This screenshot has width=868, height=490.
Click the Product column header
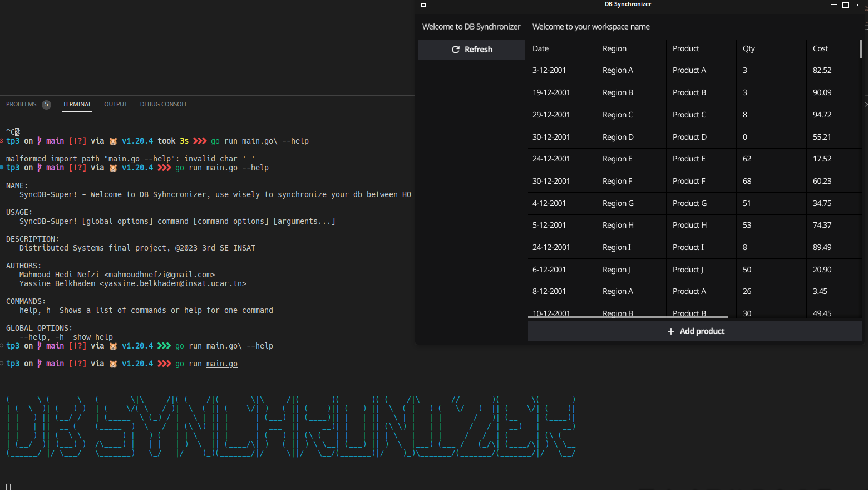coord(701,49)
